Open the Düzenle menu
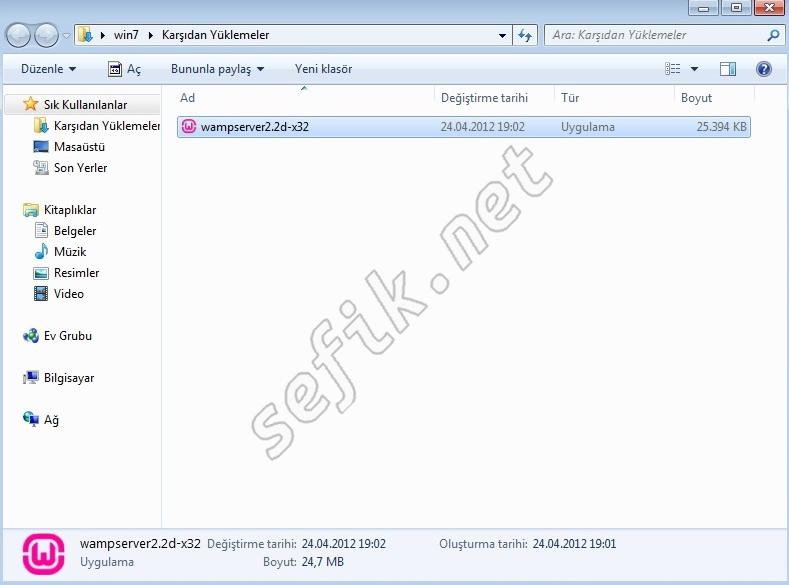 pyautogui.click(x=48, y=69)
